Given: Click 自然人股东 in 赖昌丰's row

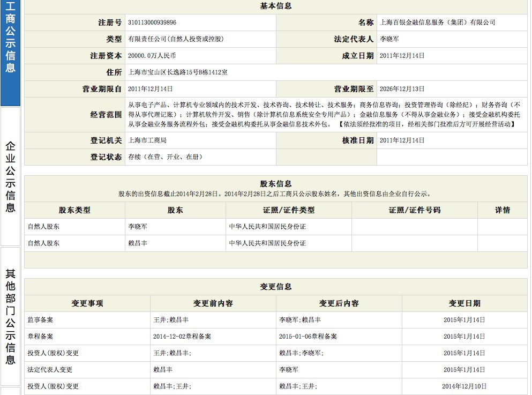Looking at the screenshot, I should tap(43, 243).
